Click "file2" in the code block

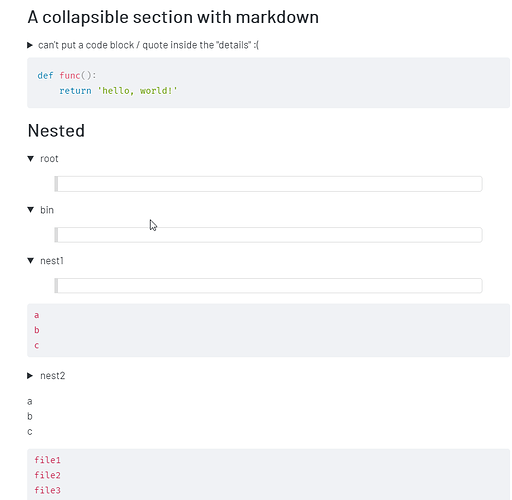click(x=47, y=475)
